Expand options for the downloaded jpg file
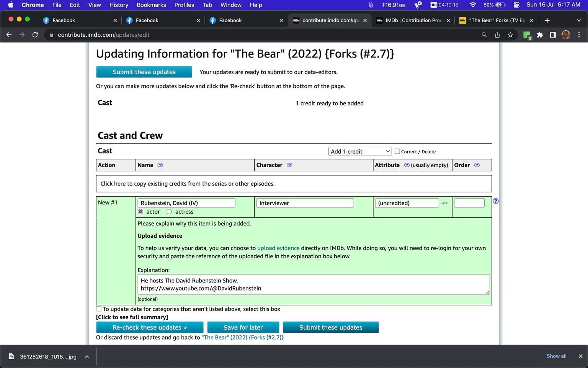The image size is (588, 368). (87, 356)
